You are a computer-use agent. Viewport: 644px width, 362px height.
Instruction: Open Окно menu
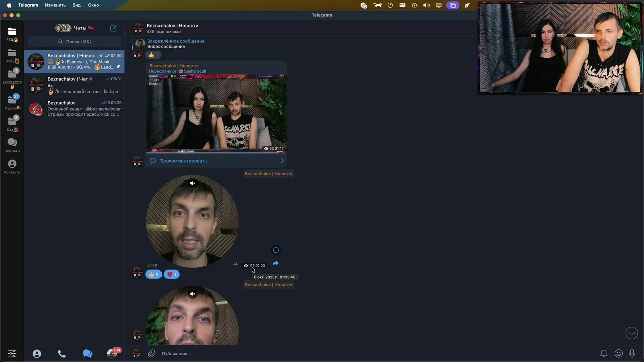(x=93, y=5)
